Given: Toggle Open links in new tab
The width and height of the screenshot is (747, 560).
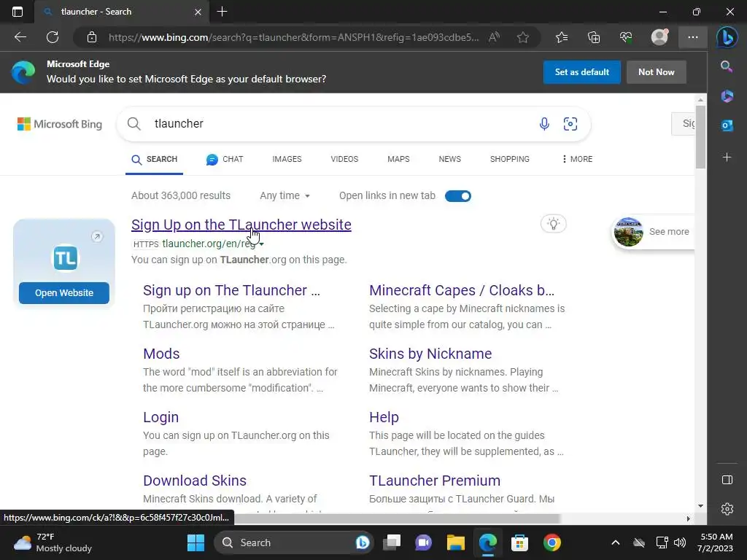Looking at the screenshot, I should [x=458, y=196].
